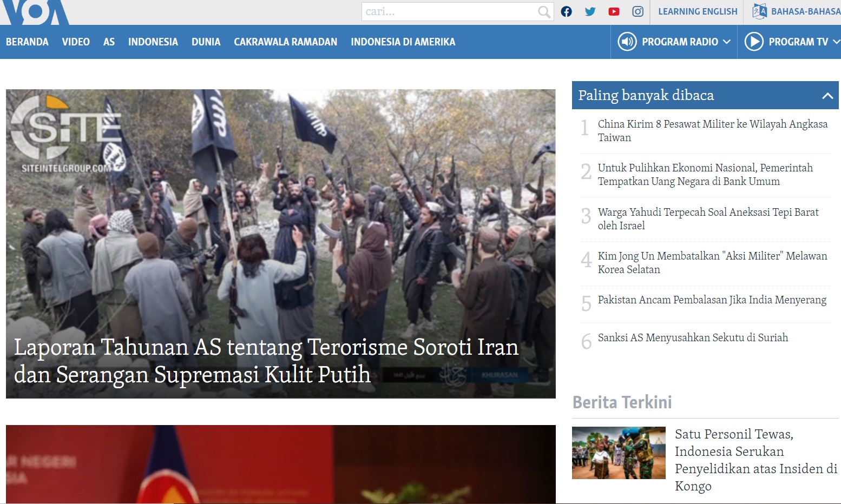Open the Bahasa-Bahasa link text
This screenshot has height=504, width=841.
coord(806,11)
